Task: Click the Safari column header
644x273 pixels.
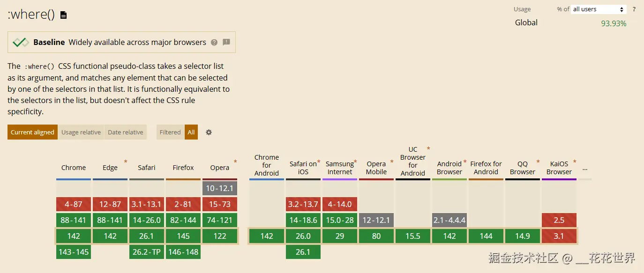Action: [147, 168]
